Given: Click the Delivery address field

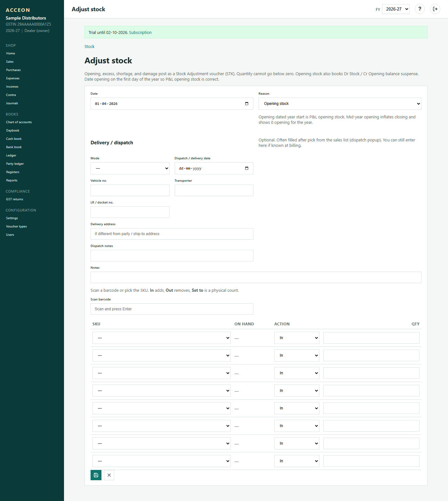Looking at the screenshot, I should pos(172,234).
